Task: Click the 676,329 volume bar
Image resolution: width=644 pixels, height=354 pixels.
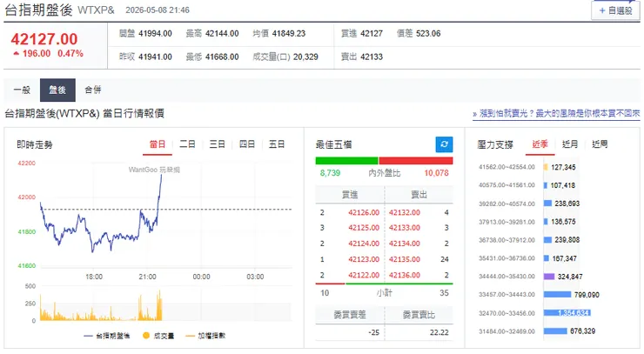Action: click(x=555, y=331)
